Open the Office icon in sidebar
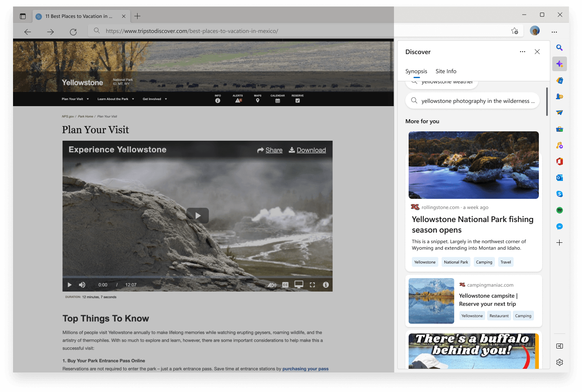The image size is (582, 392). [x=560, y=161]
